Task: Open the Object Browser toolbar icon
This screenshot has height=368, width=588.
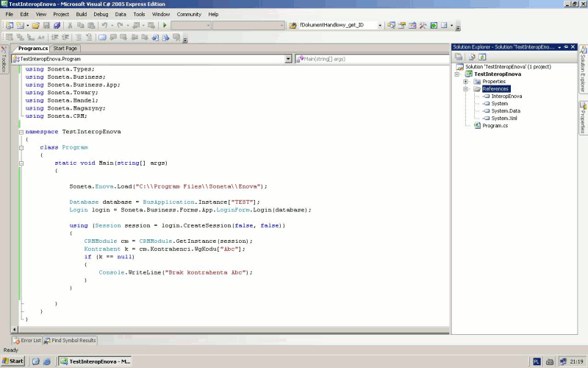Action: [412, 25]
